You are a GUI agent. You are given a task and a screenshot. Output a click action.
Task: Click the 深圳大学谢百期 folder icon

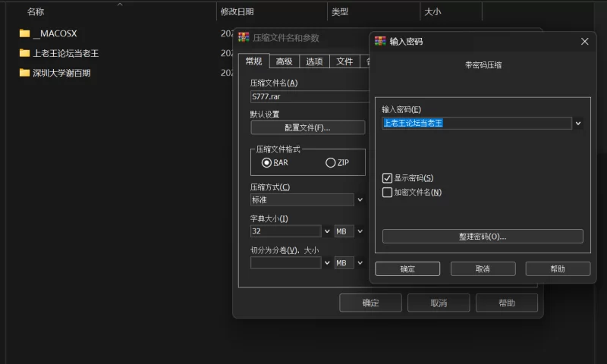point(24,73)
